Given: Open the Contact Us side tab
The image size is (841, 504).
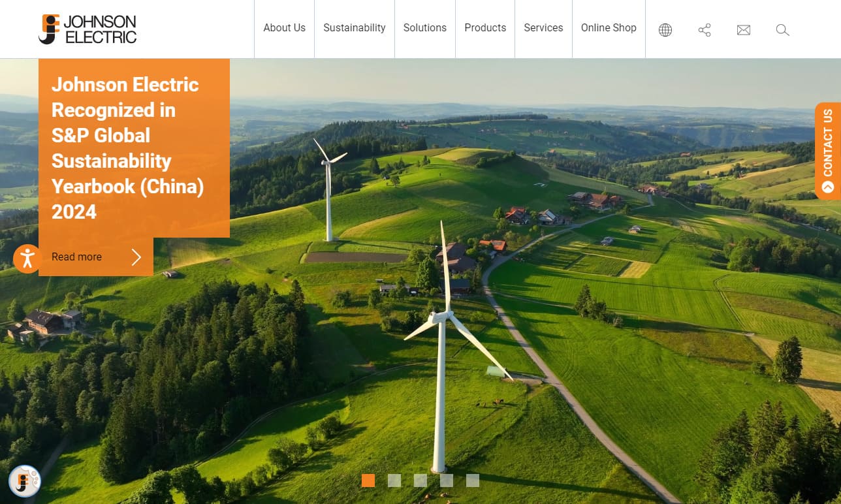Looking at the screenshot, I should point(828,150).
